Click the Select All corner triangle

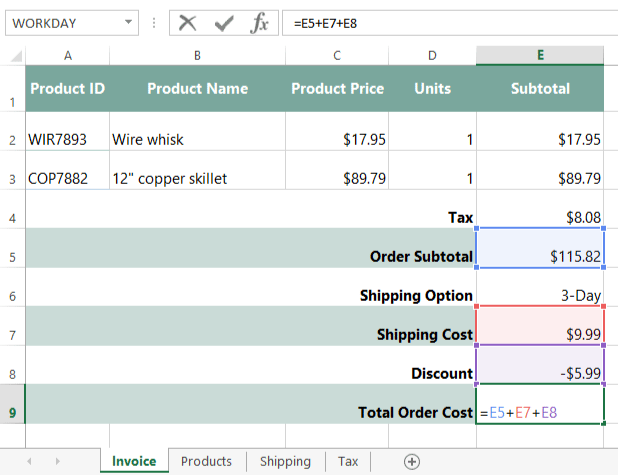tap(12, 55)
